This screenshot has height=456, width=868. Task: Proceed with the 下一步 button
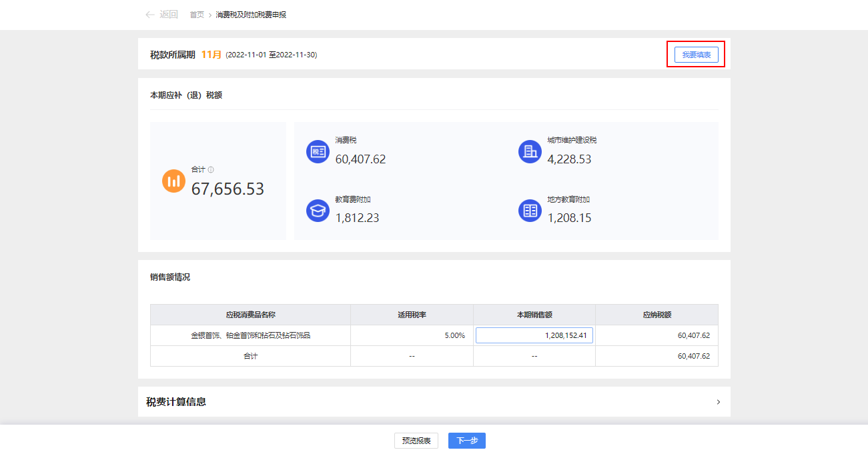[466, 441]
